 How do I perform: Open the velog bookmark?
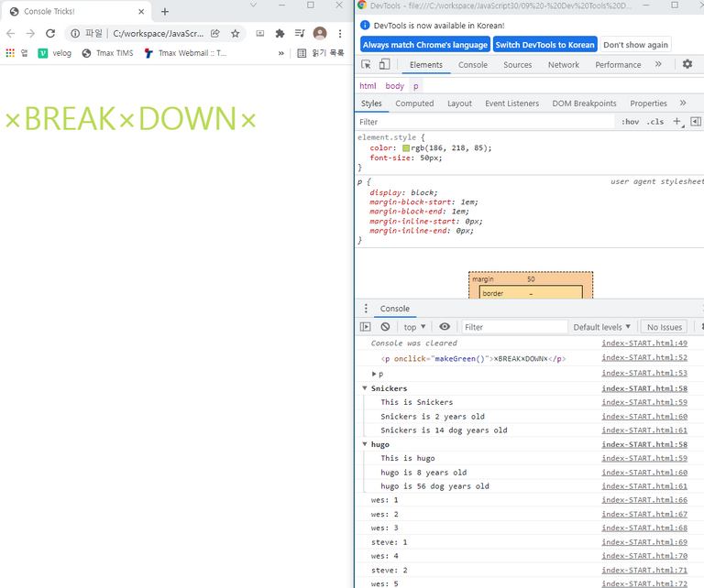(x=55, y=53)
